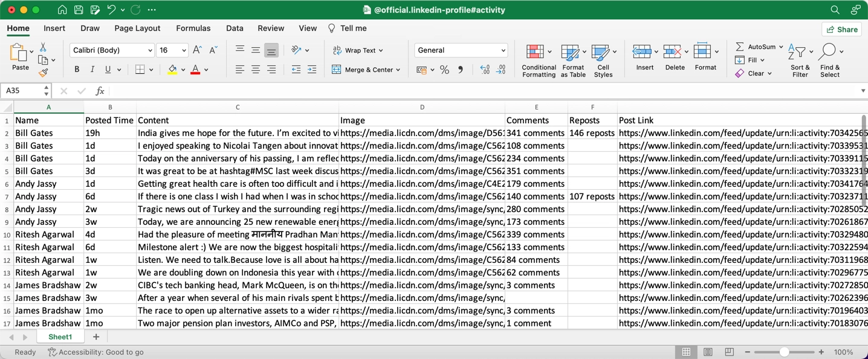Increase the indent level
Screen dimensions: 868x359
[312, 70]
